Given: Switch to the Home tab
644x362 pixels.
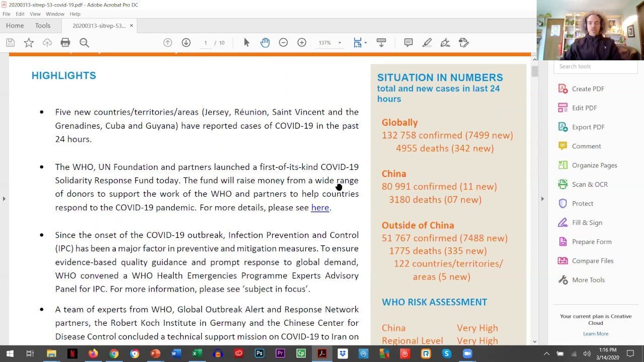Looking at the screenshot, I should click(x=15, y=26).
